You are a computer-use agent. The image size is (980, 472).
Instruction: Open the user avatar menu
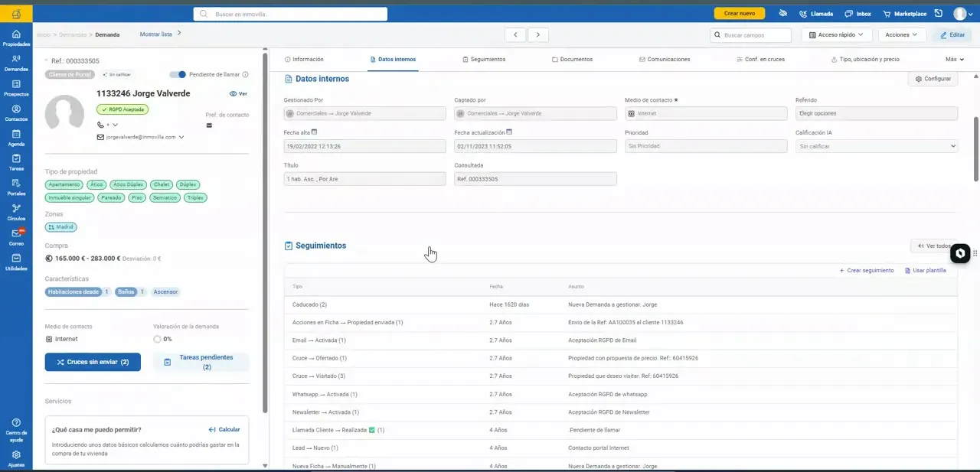962,14
